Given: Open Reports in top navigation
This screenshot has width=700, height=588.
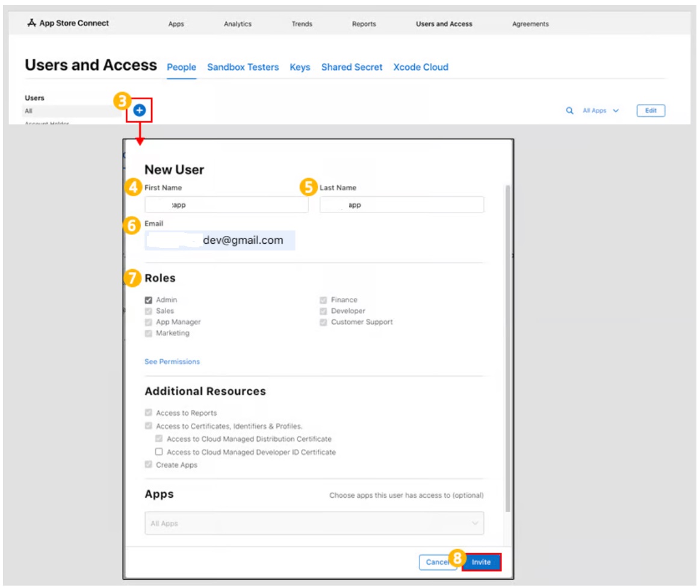Looking at the screenshot, I should click(x=364, y=24).
